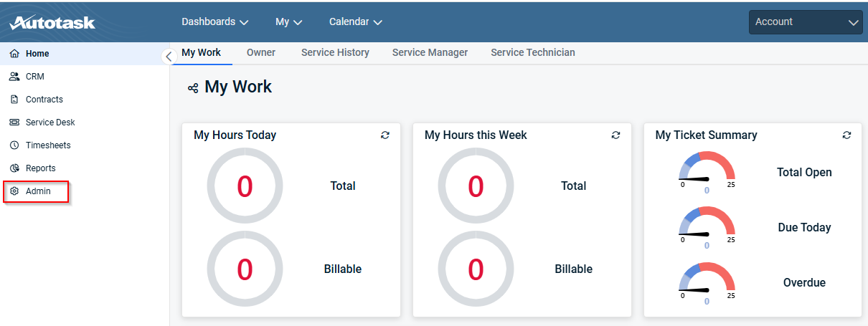Click the Home icon in sidebar
Screen dimensions: 868x326
pyautogui.click(x=14, y=54)
